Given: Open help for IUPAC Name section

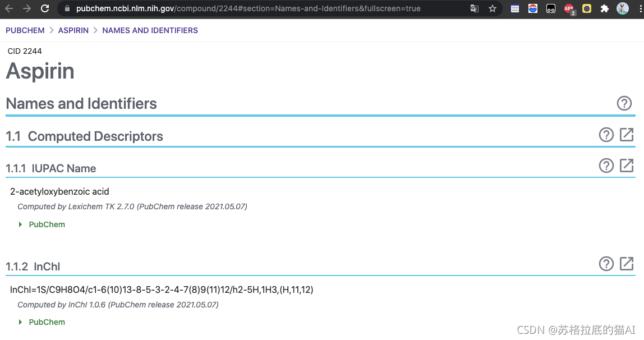Looking at the screenshot, I should pos(606,166).
